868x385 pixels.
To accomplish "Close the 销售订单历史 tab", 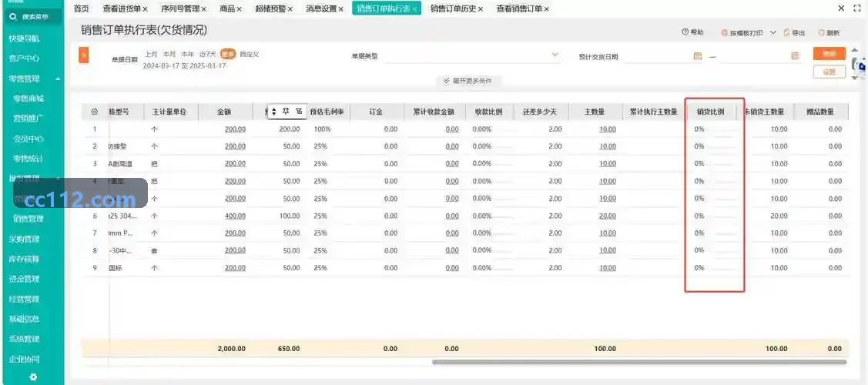I will coord(480,8).
